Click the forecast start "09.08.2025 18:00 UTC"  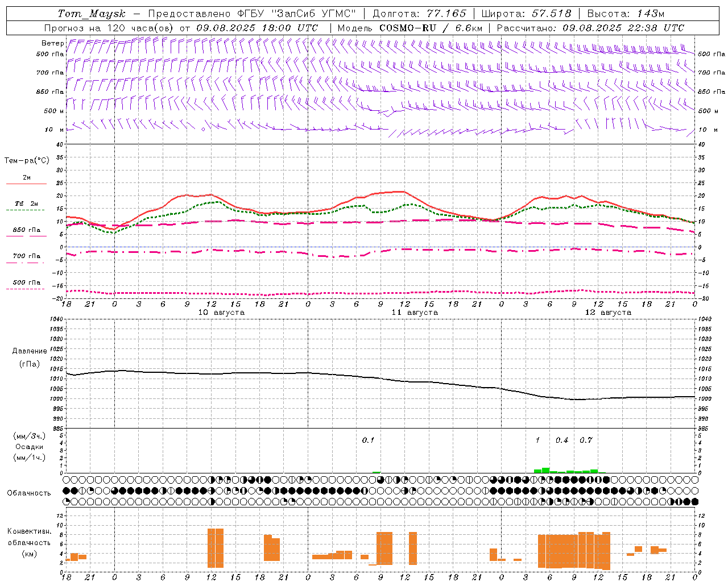(257, 28)
